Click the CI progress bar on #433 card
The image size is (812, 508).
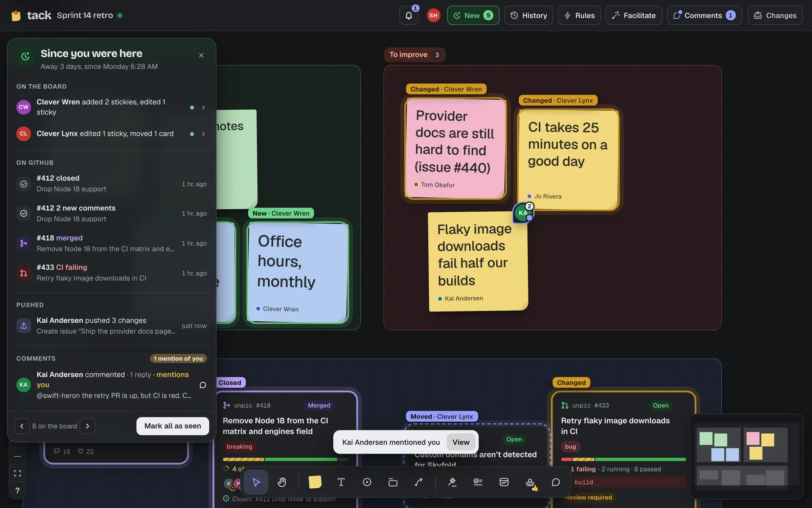(623, 459)
